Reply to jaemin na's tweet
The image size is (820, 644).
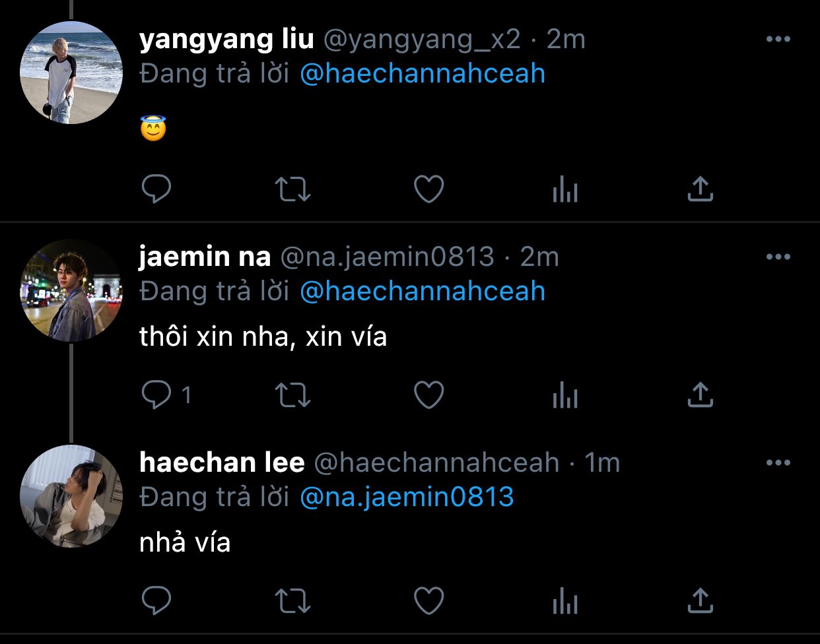coord(156,395)
